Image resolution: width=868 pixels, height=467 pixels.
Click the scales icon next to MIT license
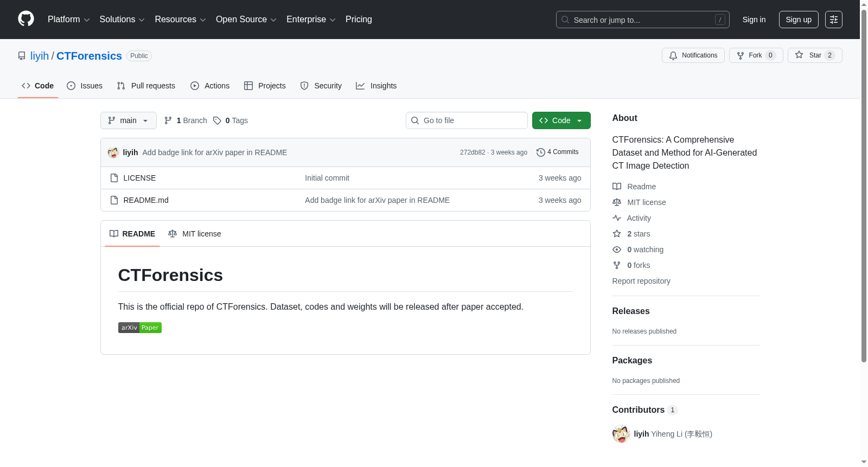[617, 202]
